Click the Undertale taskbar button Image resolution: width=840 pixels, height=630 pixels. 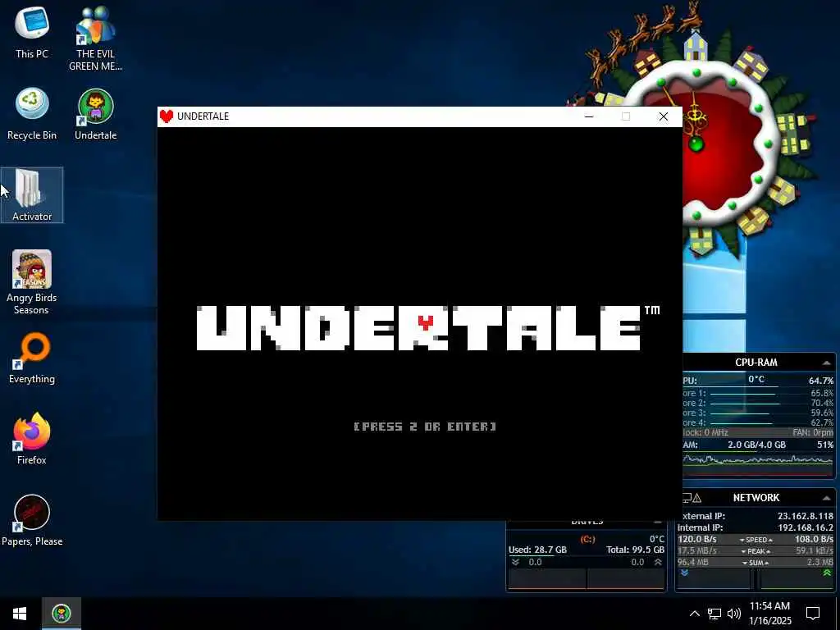click(x=62, y=614)
